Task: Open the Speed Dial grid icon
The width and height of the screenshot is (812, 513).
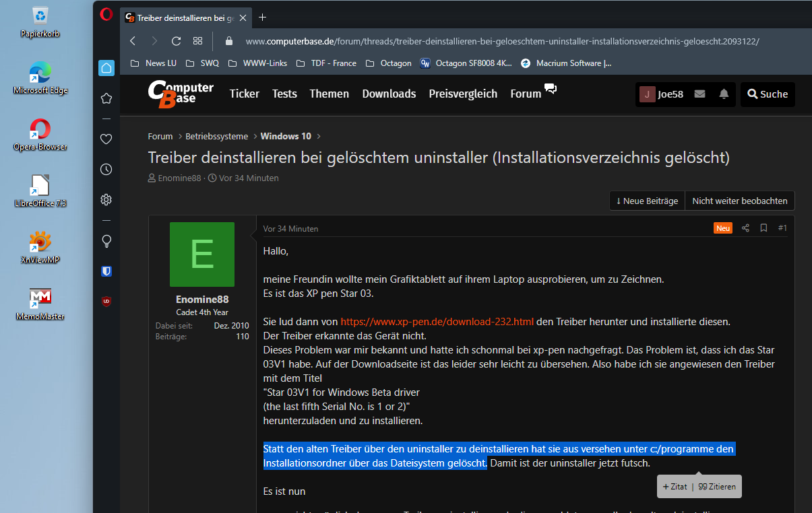Action: coord(197,41)
